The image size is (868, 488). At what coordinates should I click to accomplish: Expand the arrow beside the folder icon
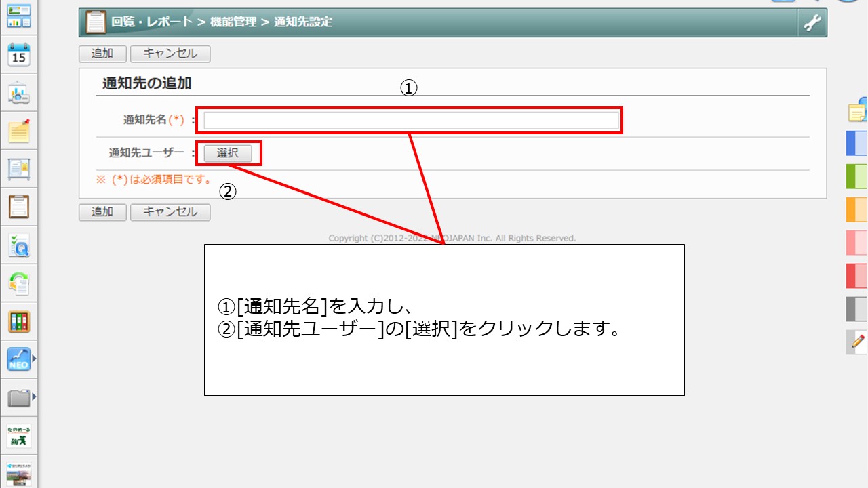[34, 396]
